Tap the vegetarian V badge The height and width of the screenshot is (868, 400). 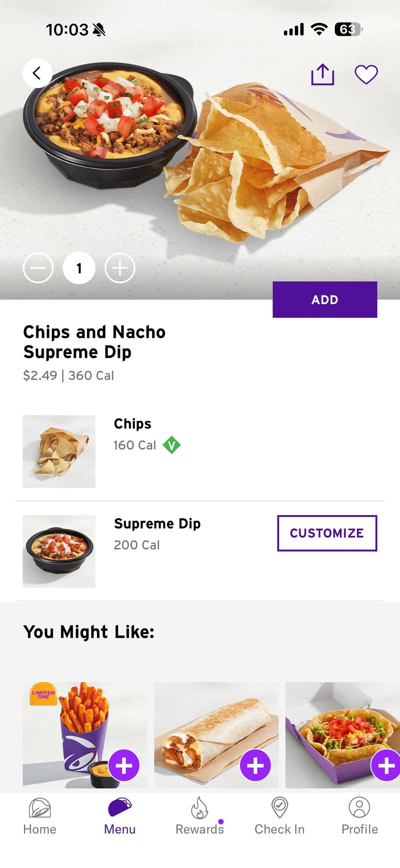pos(171,445)
